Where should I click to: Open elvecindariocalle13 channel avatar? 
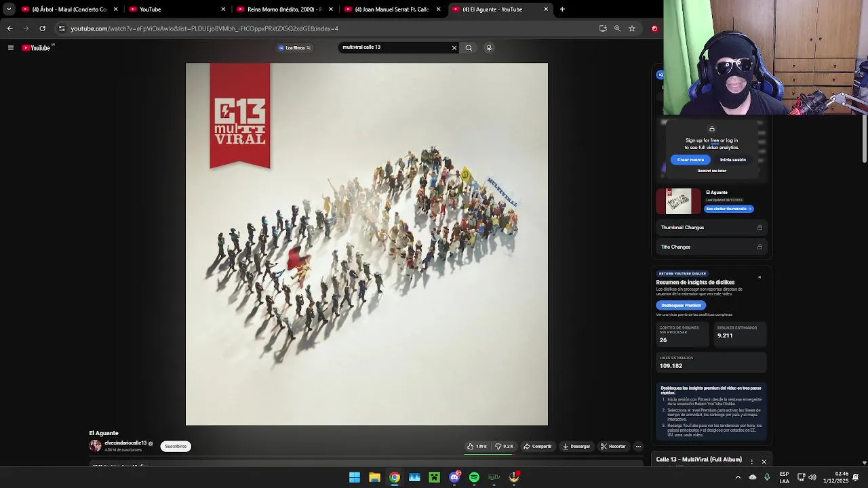point(95,445)
